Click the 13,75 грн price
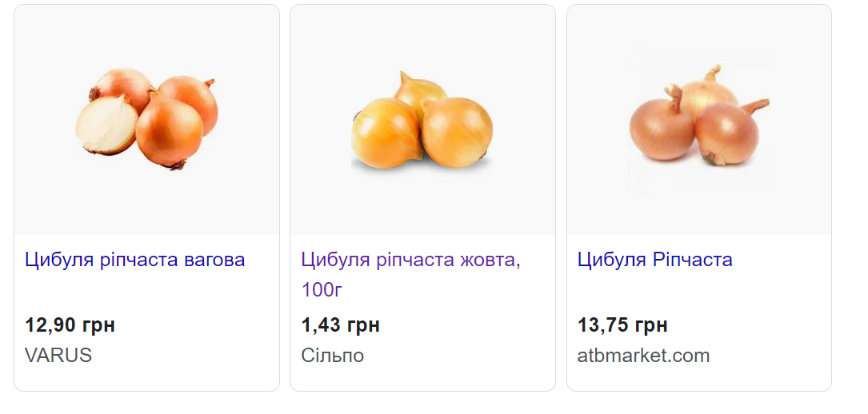Image resolution: width=868 pixels, height=414 pixels. click(x=622, y=325)
